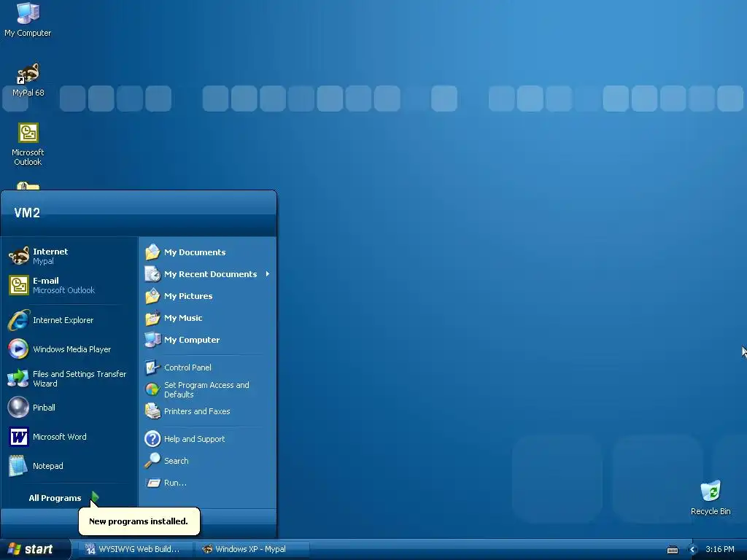The height and width of the screenshot is (560, 747).
Task: Open Help and Support label
Action: pyautogui.click(x=194, y=438)
